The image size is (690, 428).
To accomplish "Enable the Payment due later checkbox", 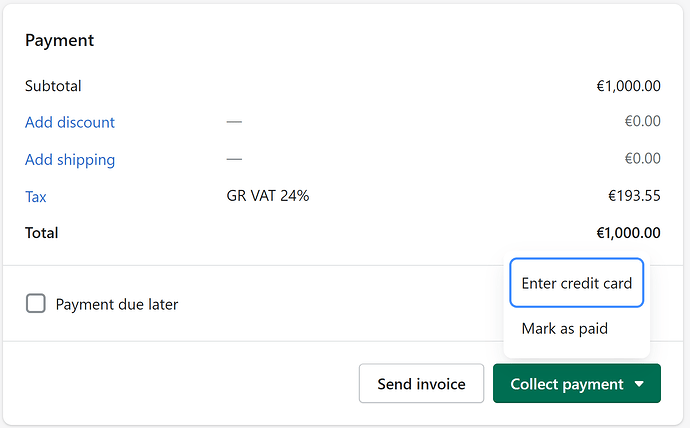I will [x=36, y=304].
